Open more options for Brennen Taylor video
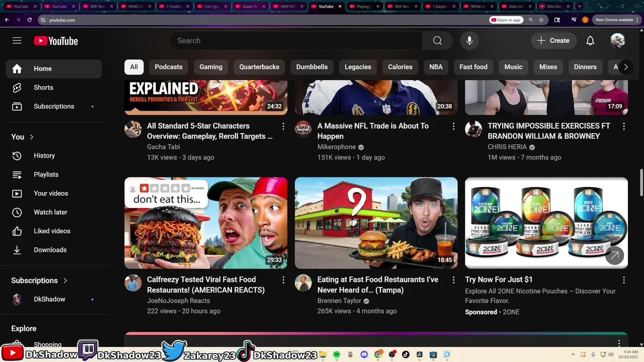Image resolution: width=644 pixels, height=362 pixels. pyautogui.click(x=453, y=280)
